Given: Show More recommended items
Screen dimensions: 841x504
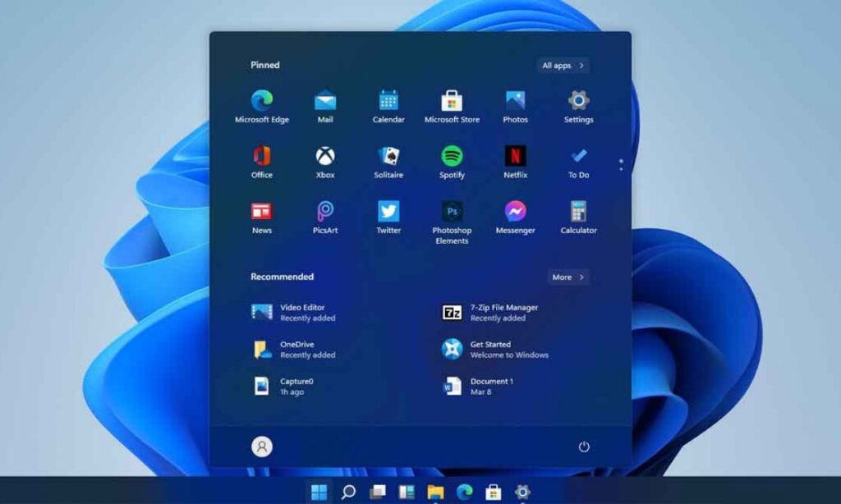Looking at the screenshot, I should 568,277.
